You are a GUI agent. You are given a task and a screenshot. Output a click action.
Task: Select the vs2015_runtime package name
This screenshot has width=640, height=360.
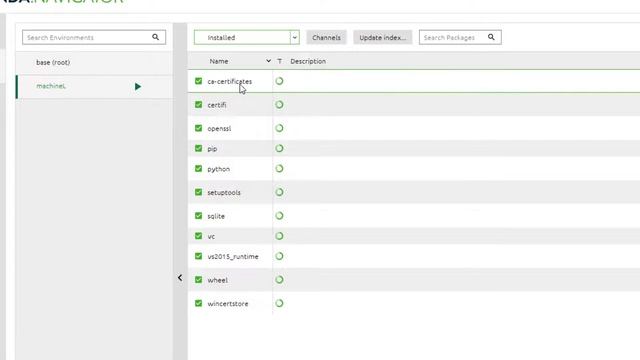pos(233,256)
